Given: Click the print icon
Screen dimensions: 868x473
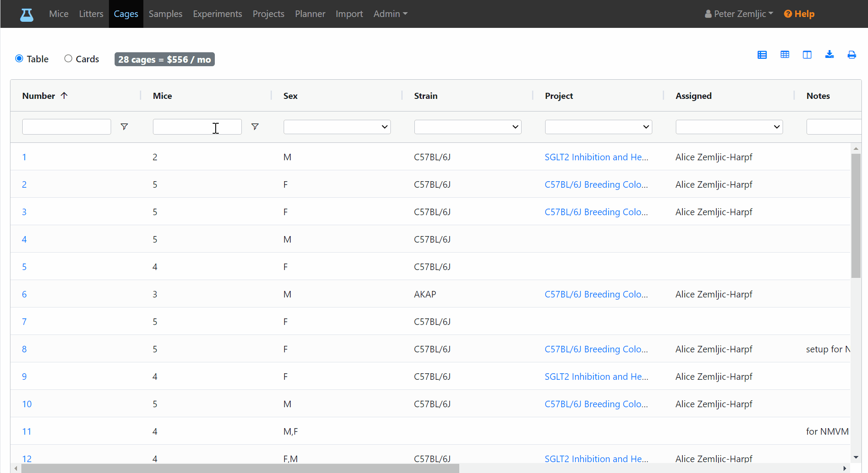Looking at the screenshot, I should coord(851,55).
